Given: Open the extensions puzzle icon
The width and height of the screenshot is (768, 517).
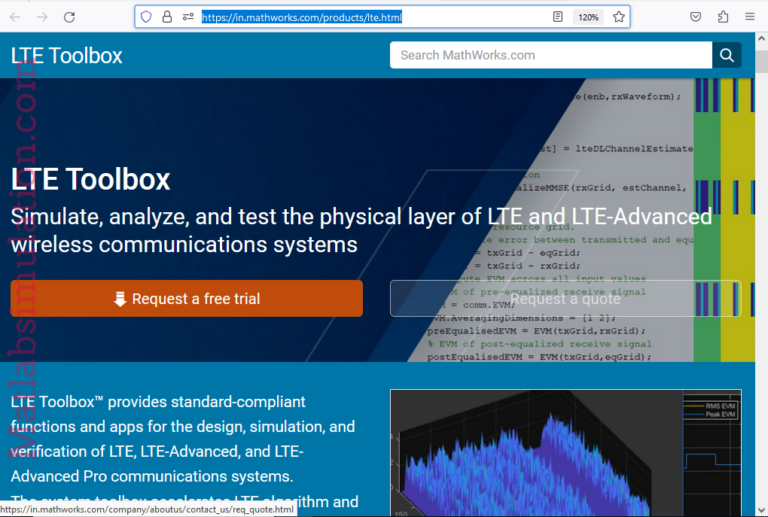Looking at the screenshot, I should pos(723,17).
